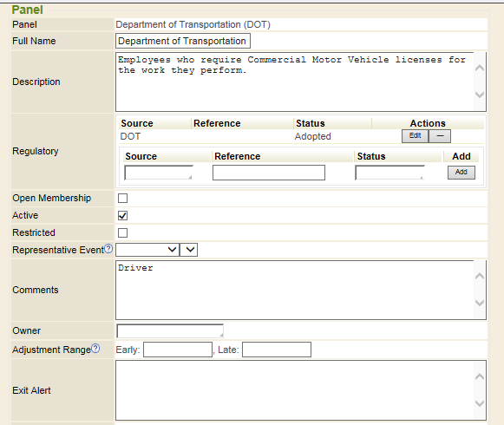Click the Owner label

click(x=26, y=330)
